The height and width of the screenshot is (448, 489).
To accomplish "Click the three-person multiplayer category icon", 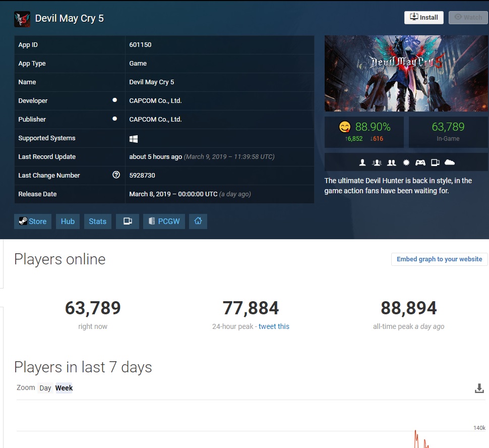I will click(x=377, y=162).
